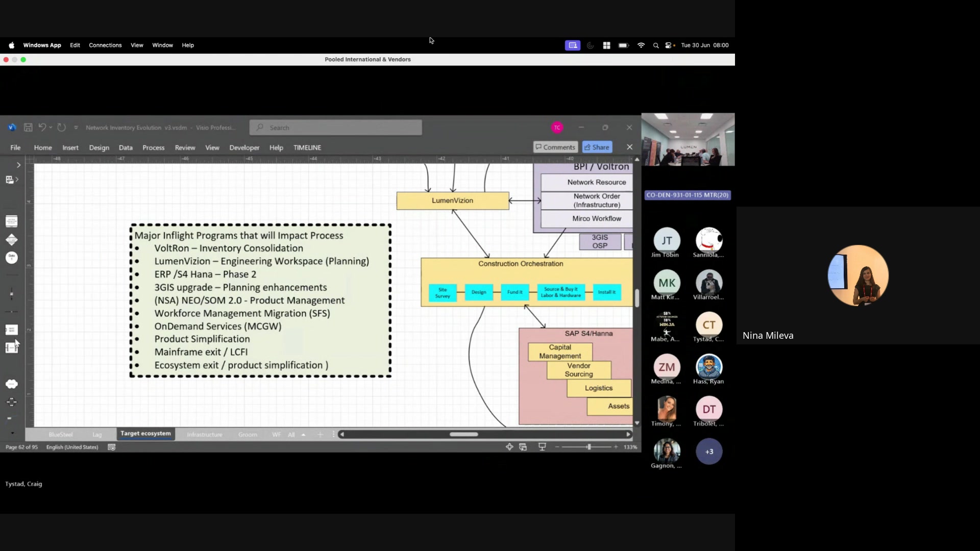
Task: Click the Undo arrow in Visio
Action: pos(42,127)
